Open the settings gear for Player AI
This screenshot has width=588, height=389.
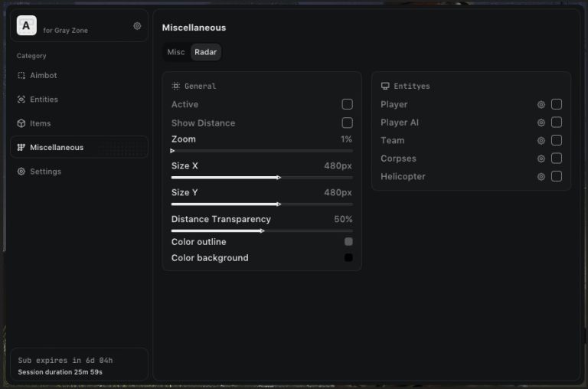541,123
